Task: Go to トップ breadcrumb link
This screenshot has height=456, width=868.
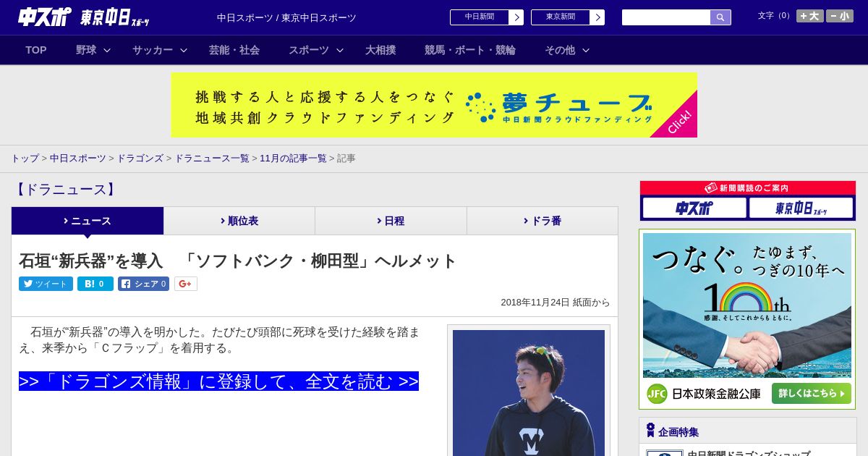Action: tap(25, 158)
